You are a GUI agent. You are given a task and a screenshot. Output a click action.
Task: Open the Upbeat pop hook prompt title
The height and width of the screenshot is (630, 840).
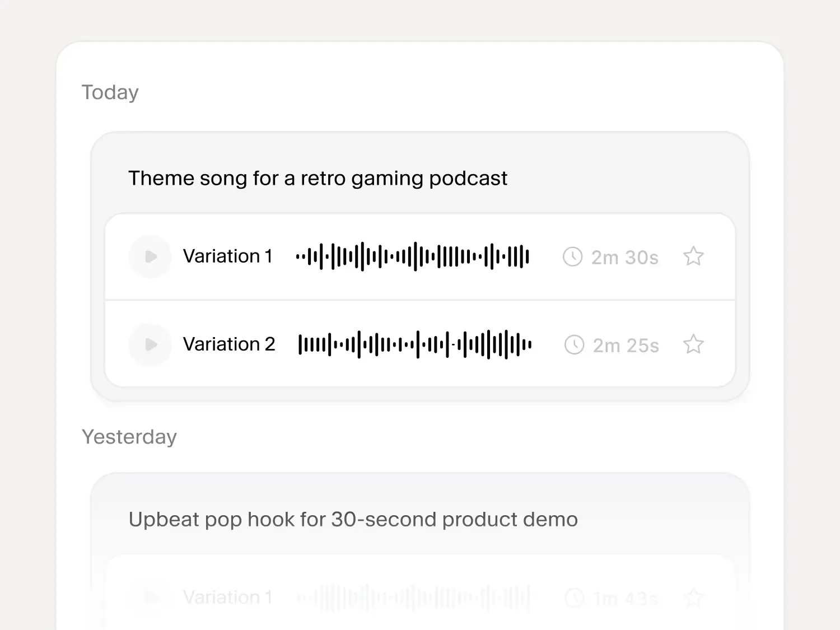coord(353,519)
